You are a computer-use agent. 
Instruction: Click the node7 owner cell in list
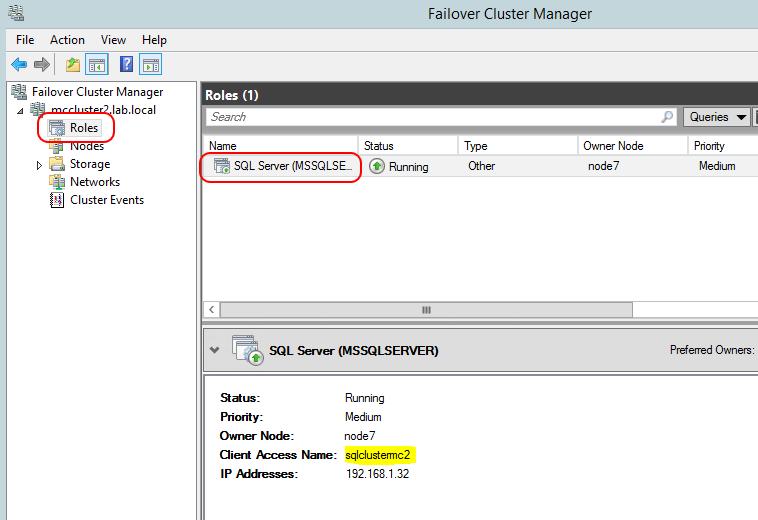click(603, 166)
